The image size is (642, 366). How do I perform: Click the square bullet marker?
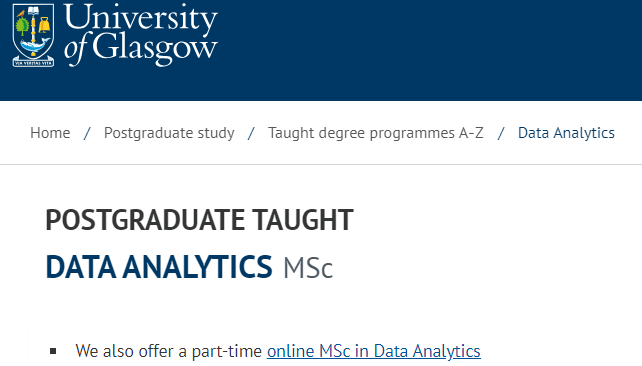53,351
